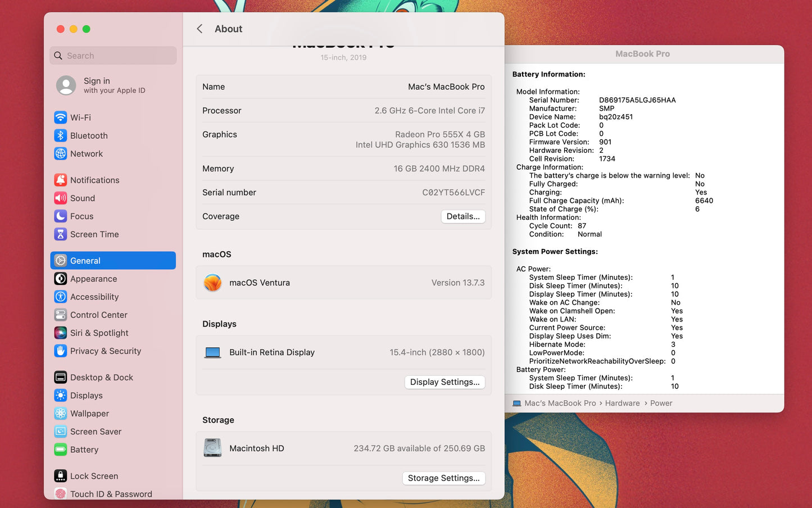The image size is (812, 508).
Task: Open the Sound speaker icon
Action: pyautogui.click(x=60, y=198)
